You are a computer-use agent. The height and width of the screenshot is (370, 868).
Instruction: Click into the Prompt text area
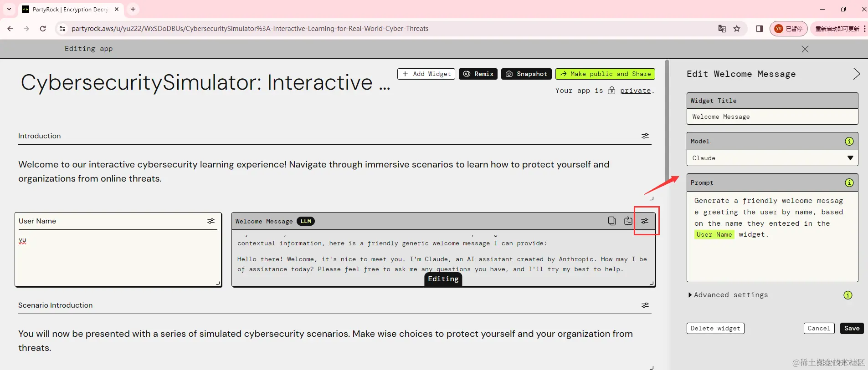tap(772, 237)
